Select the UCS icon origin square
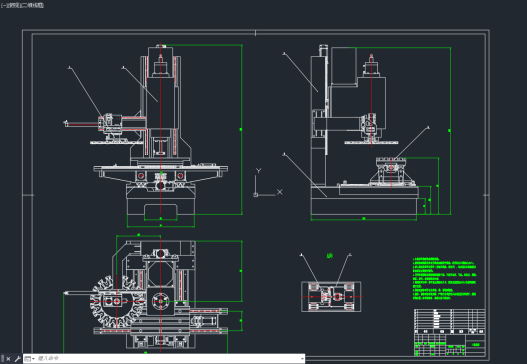The width and height of the screenshot is (527, 364). click(x=255, y=195)
